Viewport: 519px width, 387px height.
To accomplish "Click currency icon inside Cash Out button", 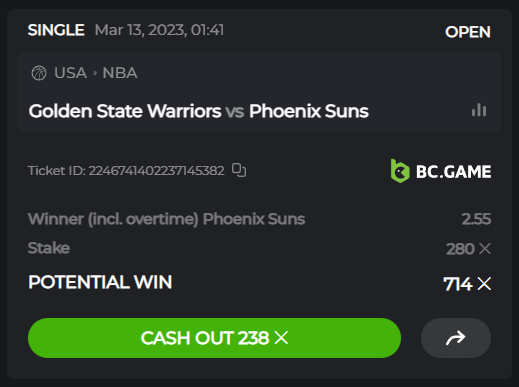I will pyautogui.click(x=281, y=338).
